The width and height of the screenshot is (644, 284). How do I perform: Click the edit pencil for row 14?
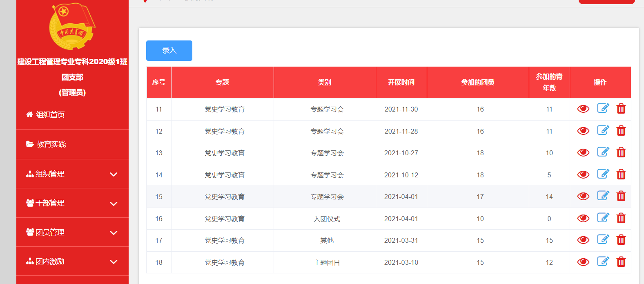tap(603, 174)
